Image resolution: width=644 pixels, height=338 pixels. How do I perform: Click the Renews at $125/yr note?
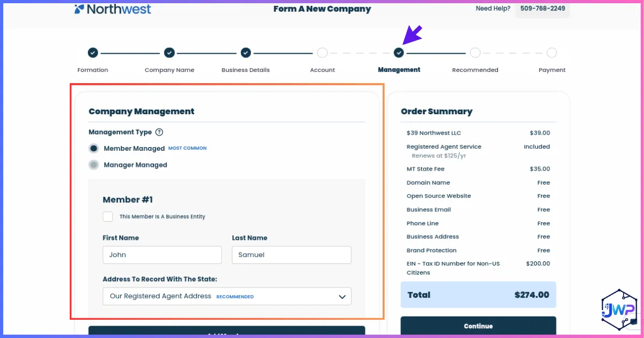click(438, 156)
